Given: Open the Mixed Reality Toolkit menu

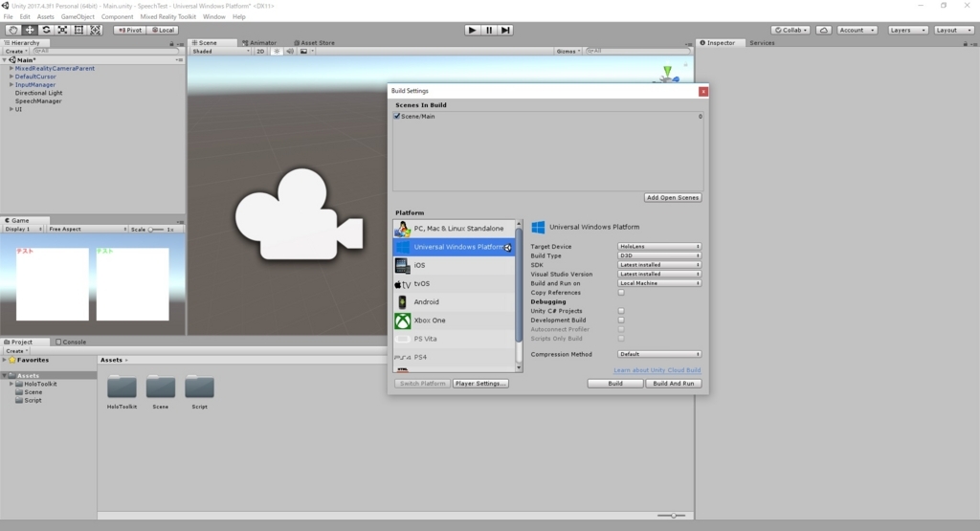Looking at the screenshot, I should coord(168,17).
